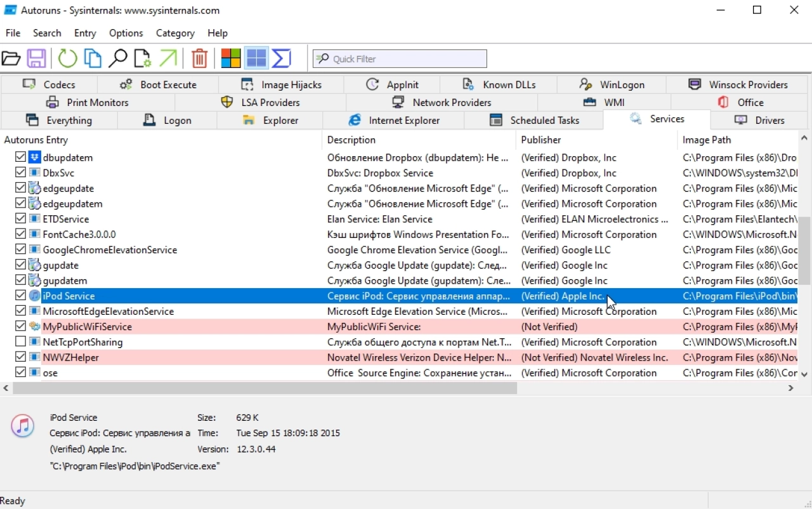Click the red Office logo tab icon

723,102
